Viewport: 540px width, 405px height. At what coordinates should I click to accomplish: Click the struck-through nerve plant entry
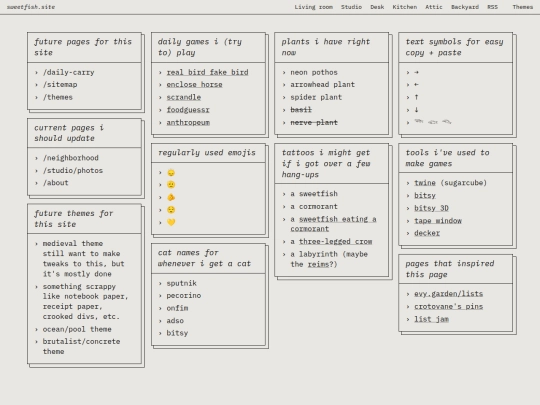click(314, 123)
